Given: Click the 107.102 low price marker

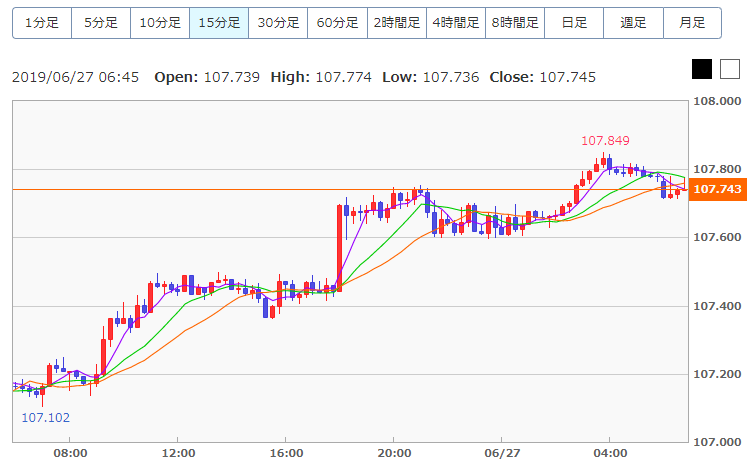Looking at the screenshot, I should (x=45, y=418).
